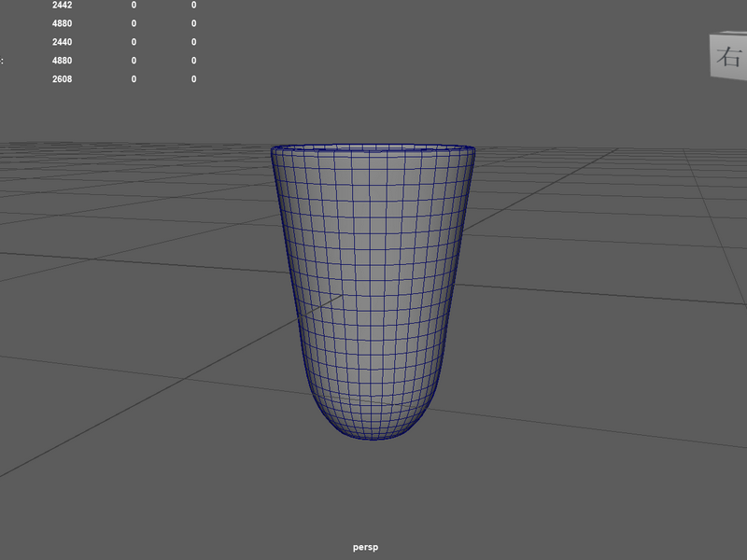Click the 2440 value in the poly count HUD
This screenshot has width=747, height=560.
tap(62, 42)
